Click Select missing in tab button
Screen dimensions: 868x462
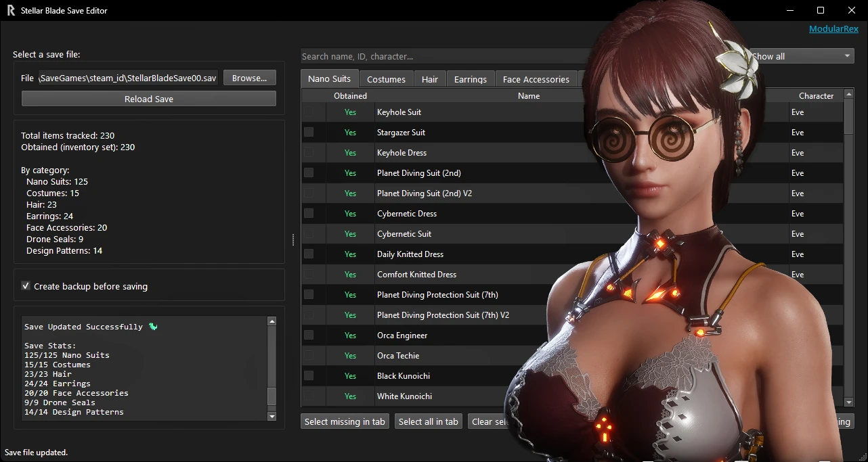click(x=345, y=421)
